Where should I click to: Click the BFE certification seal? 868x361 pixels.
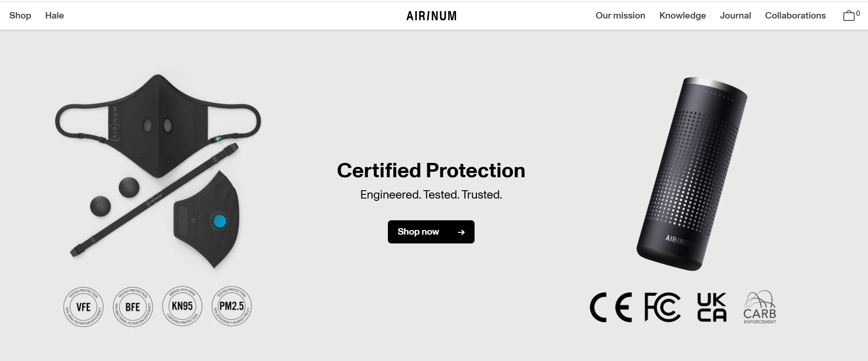[133, 306]
